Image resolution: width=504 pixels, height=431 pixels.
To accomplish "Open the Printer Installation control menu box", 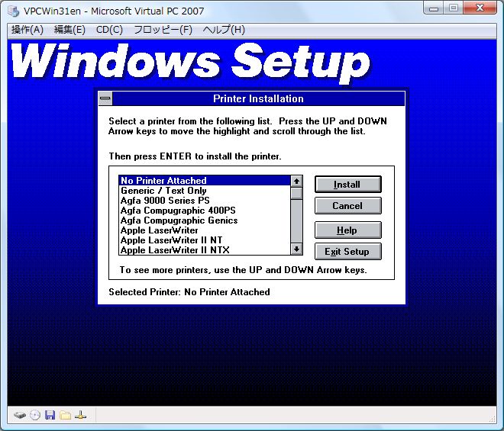I will (105, 98).
